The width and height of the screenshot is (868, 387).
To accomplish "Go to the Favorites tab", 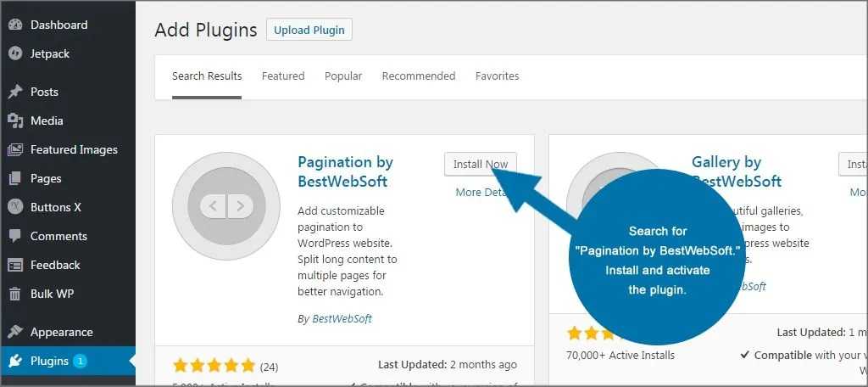I will point(497,76).
